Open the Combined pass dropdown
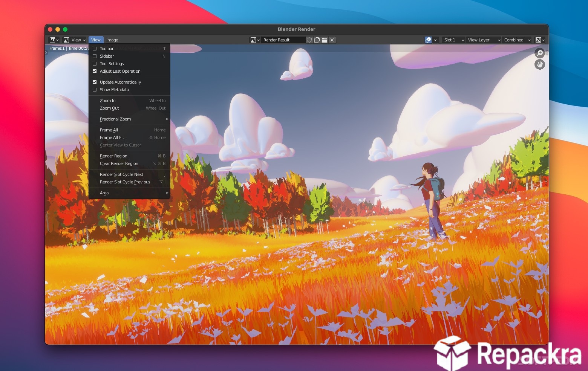The height and width of the screenshot is (371, 588). click(517, 40)
